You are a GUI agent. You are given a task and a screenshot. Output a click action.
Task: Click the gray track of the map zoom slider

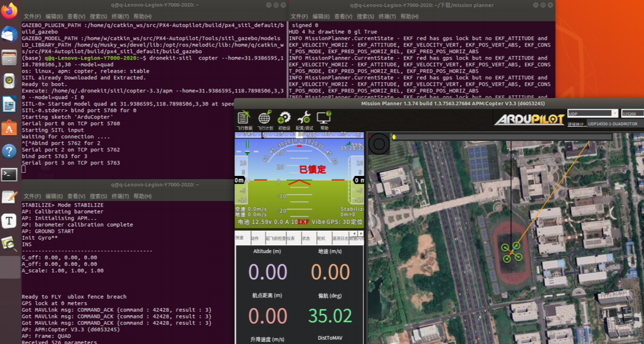click(502, 137)
